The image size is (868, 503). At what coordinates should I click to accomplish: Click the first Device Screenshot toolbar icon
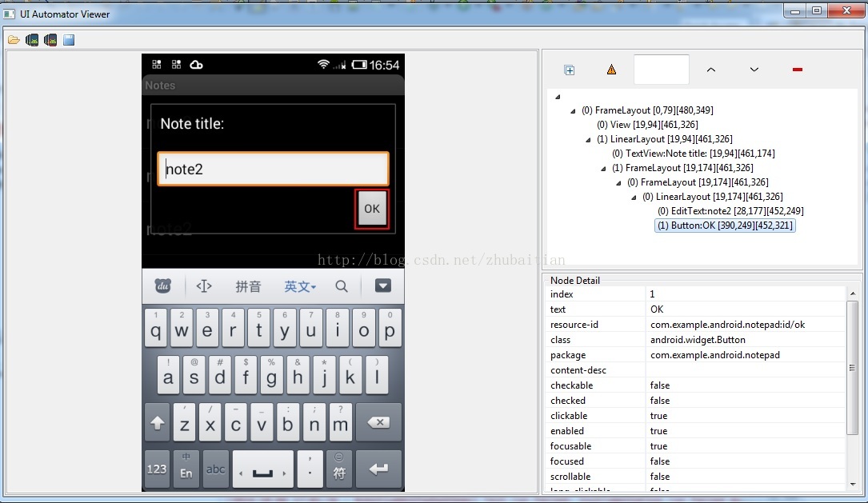click(32, 40)
